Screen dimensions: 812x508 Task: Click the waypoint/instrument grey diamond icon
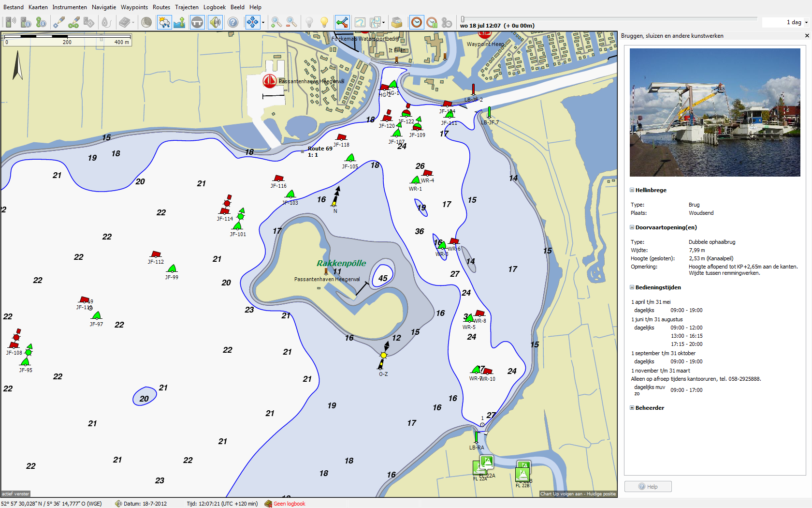pyautogui.click(x=89, y=22)
